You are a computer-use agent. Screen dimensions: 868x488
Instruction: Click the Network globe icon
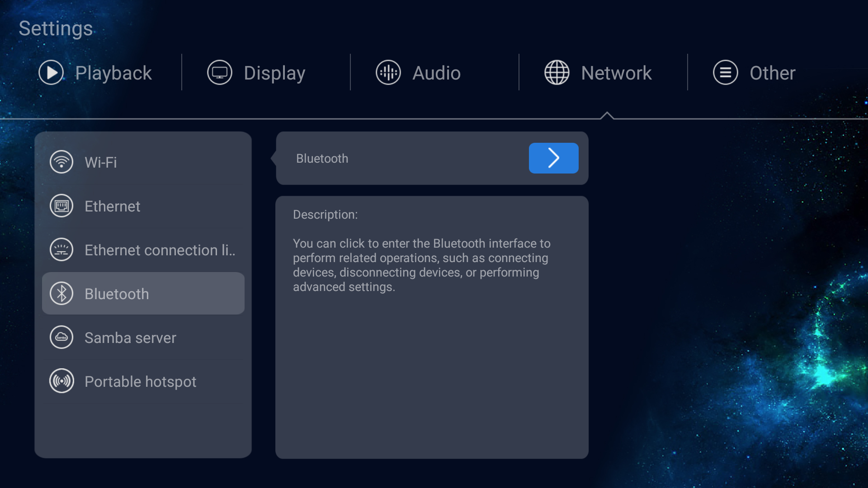(x=557, y=72)
